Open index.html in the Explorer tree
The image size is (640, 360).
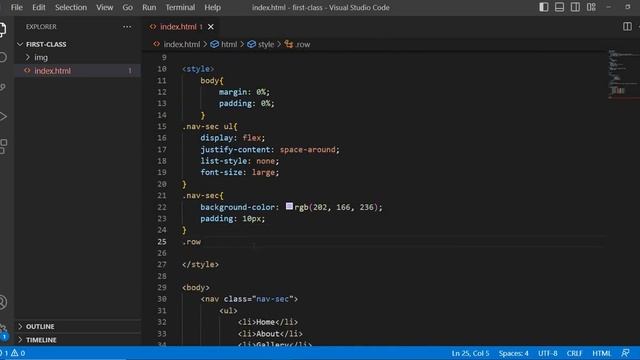[x=53, y=71]
